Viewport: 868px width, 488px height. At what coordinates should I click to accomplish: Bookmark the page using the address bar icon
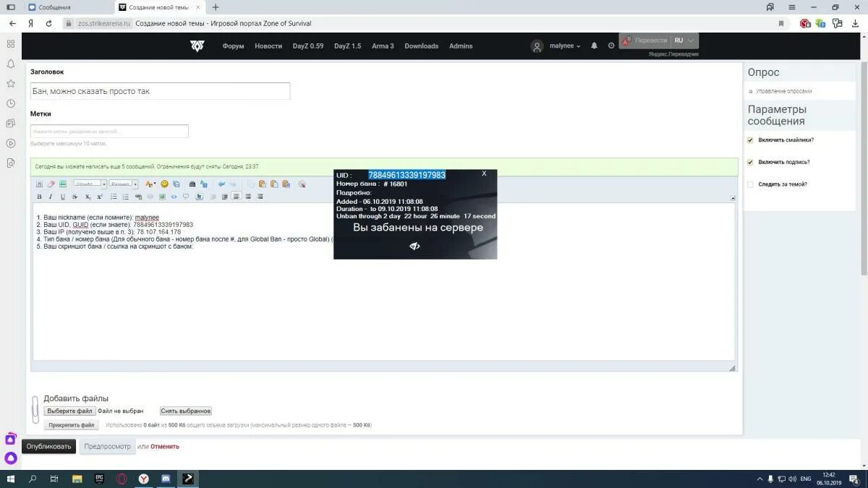coord(780,23)
